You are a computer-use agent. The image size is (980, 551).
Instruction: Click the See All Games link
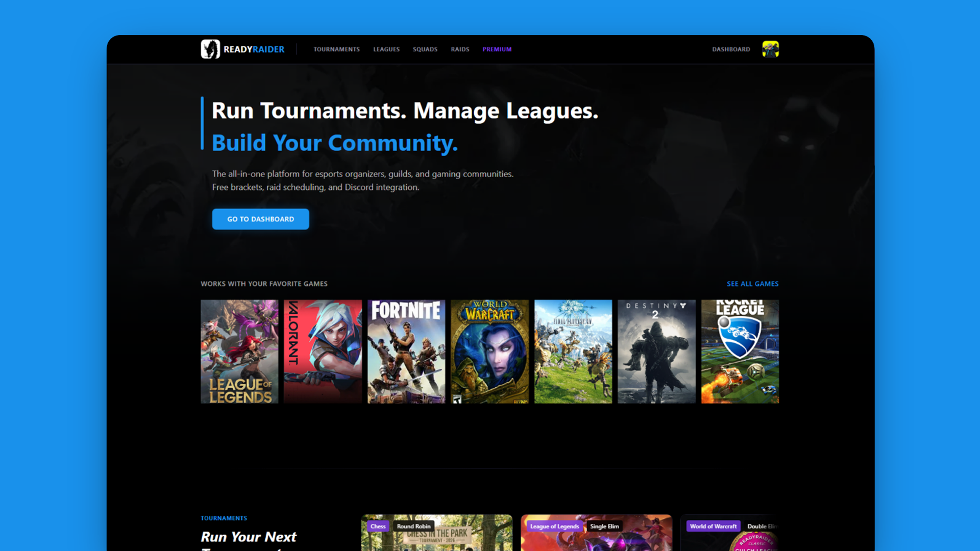(x=752, y=284)
